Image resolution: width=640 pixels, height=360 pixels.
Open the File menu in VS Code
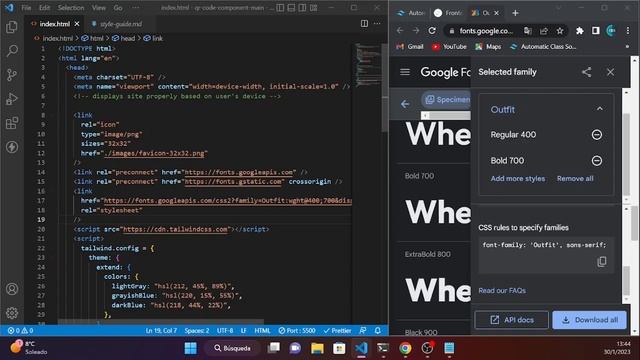26,8
